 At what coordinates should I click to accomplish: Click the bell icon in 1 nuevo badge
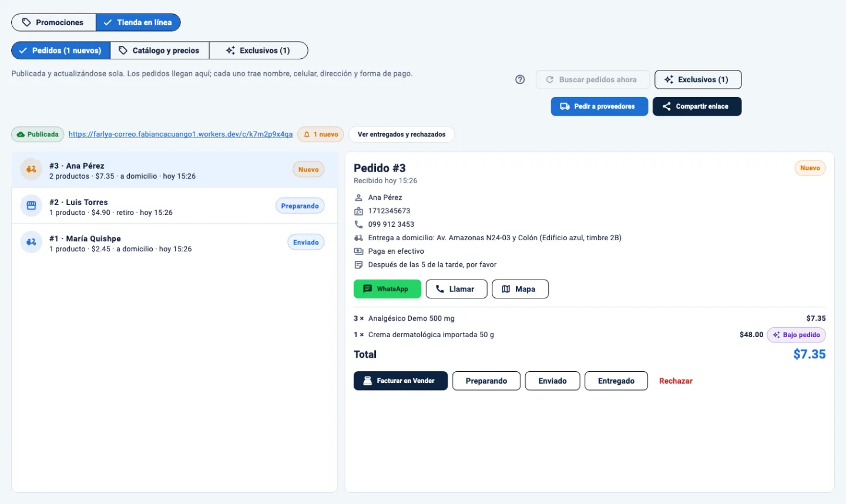coord(307,135)
